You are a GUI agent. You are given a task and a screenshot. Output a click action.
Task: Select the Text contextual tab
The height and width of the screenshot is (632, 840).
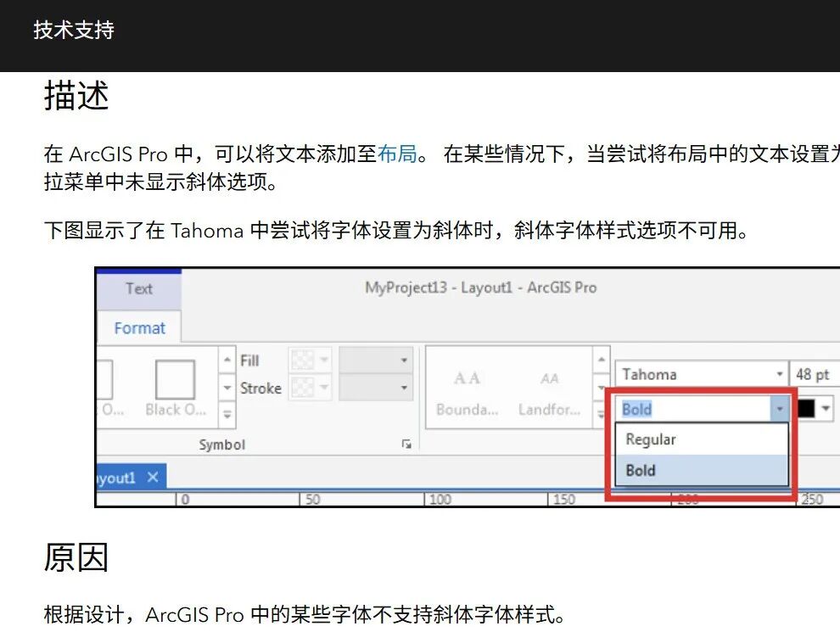pyautogui.click(x=139, y=288)
